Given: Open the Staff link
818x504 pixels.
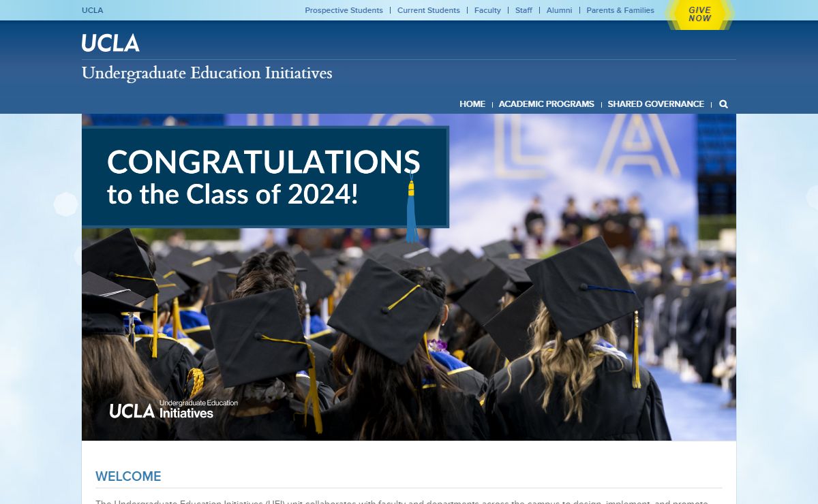Looking at the screenshot, I should click(x=524, y=10).
